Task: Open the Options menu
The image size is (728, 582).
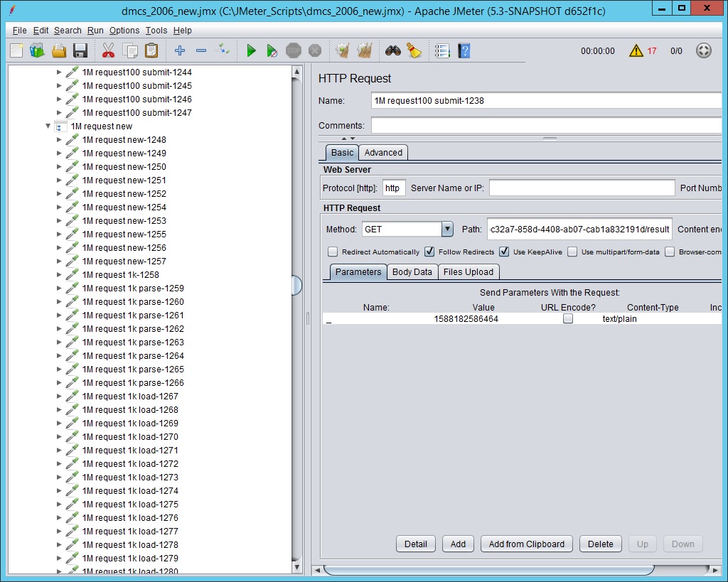Action: (x=124, y=31)
